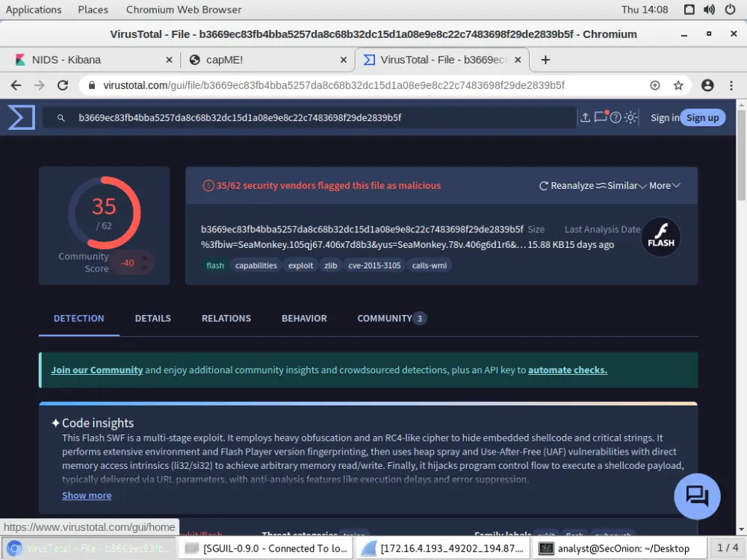Go back using the browser back arrow
Image resolution: width=747 pixels, height=560 pixels.
(x=16, y=84)
